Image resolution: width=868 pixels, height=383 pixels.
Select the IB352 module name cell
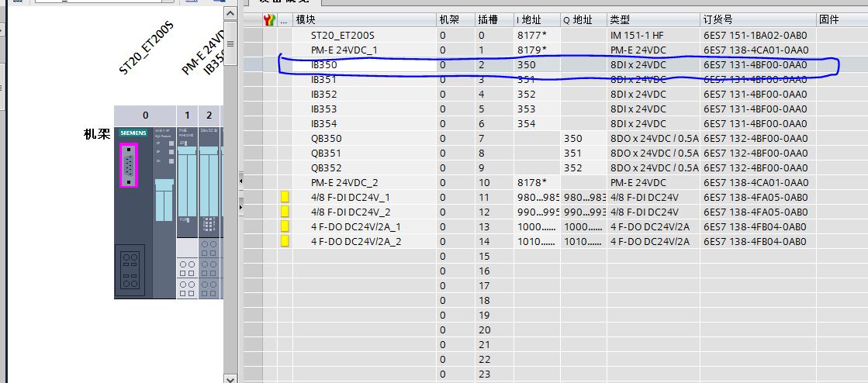(365, 94)
